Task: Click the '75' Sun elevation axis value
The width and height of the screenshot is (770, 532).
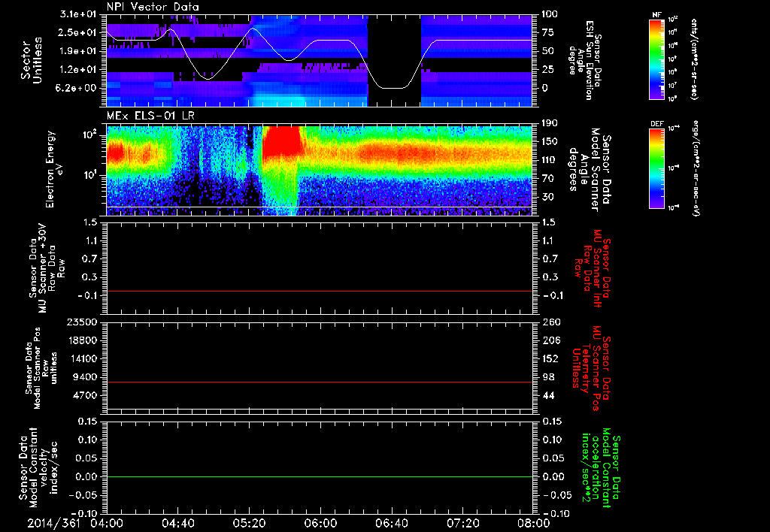Action: click(x=547, y=32)
